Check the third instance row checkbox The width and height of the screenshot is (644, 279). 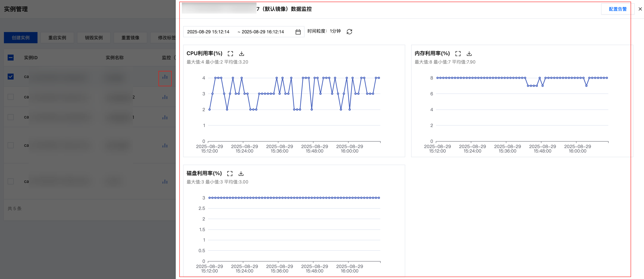(10, 117)
